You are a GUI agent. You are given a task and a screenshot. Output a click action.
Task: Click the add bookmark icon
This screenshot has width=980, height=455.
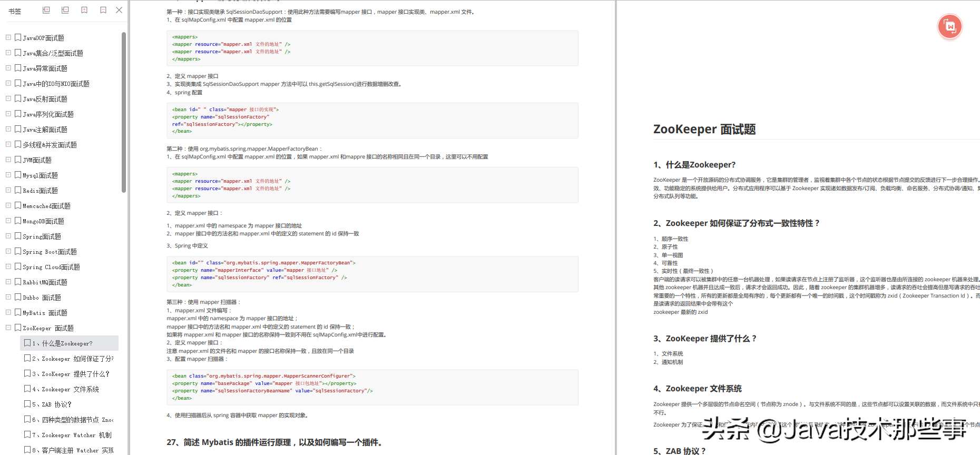click(x=84, y=10)
